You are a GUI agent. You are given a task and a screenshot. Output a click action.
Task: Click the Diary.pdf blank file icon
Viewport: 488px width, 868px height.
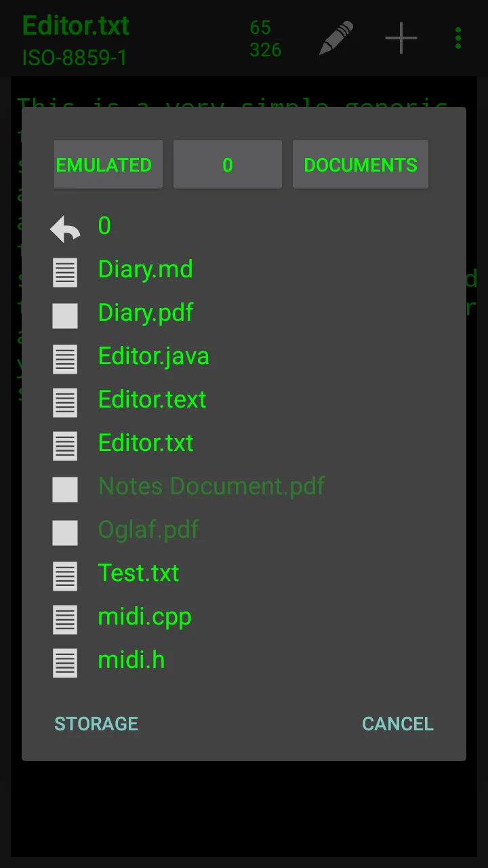(x=65, y=316)
